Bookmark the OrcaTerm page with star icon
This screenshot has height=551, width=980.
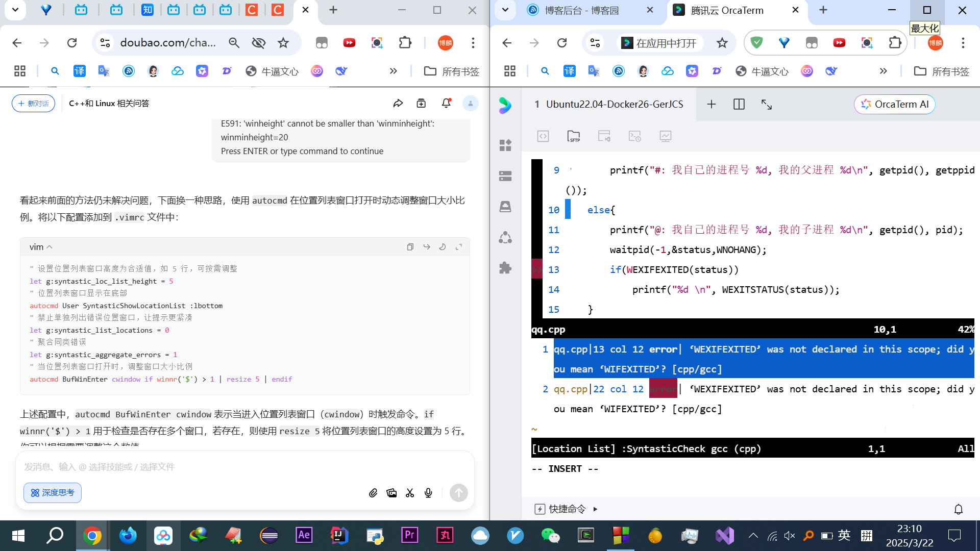(722, 43)
